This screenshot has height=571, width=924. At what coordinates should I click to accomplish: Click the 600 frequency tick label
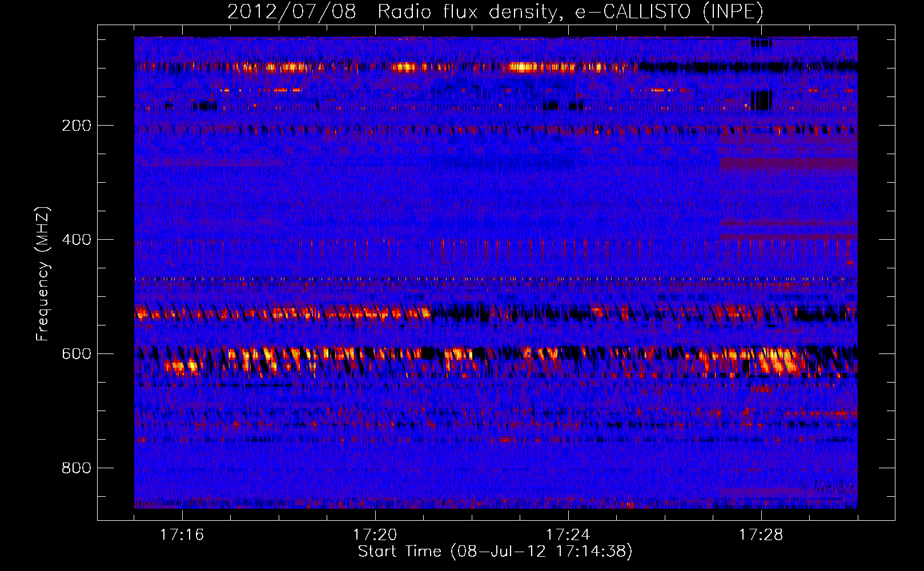tap(77, 353)
